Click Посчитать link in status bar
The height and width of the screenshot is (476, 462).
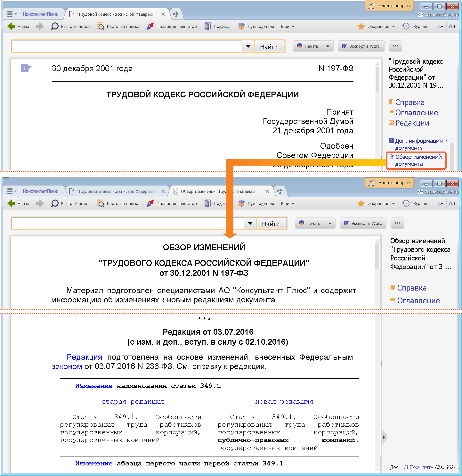(421, 467)
